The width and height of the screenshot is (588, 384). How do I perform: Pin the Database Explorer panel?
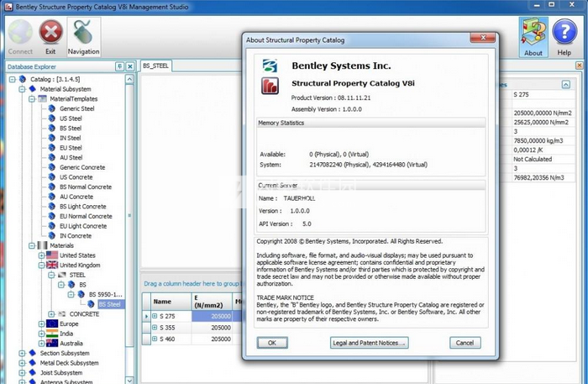[119, 66]
